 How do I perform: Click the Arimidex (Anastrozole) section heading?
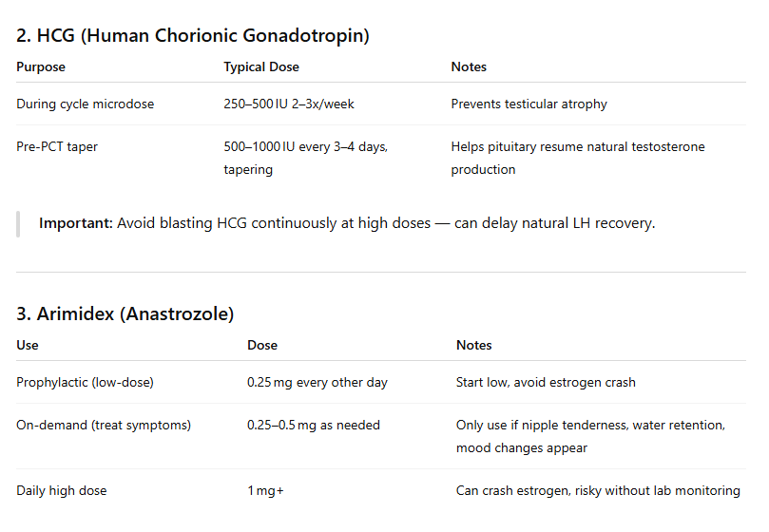(125, 313)
